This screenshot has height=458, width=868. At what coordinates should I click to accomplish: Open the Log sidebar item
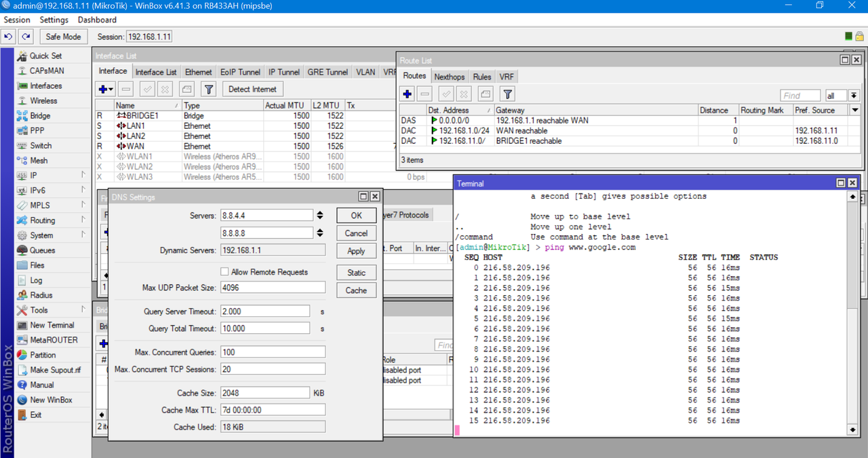[36, 280]
